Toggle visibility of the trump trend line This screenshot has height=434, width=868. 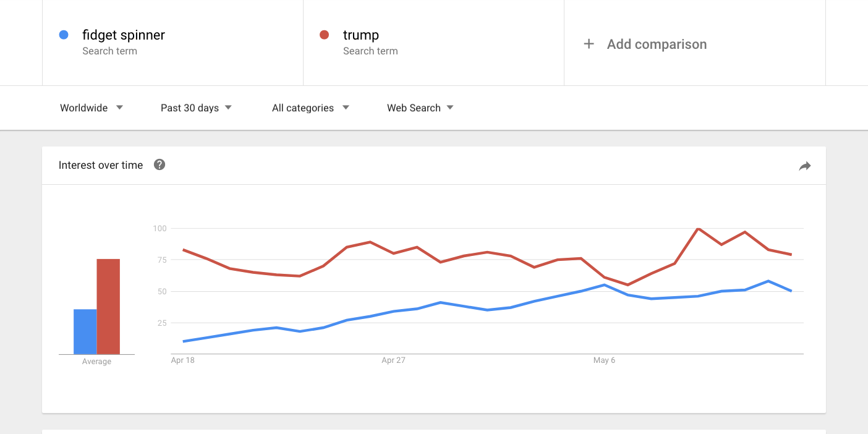325,35
